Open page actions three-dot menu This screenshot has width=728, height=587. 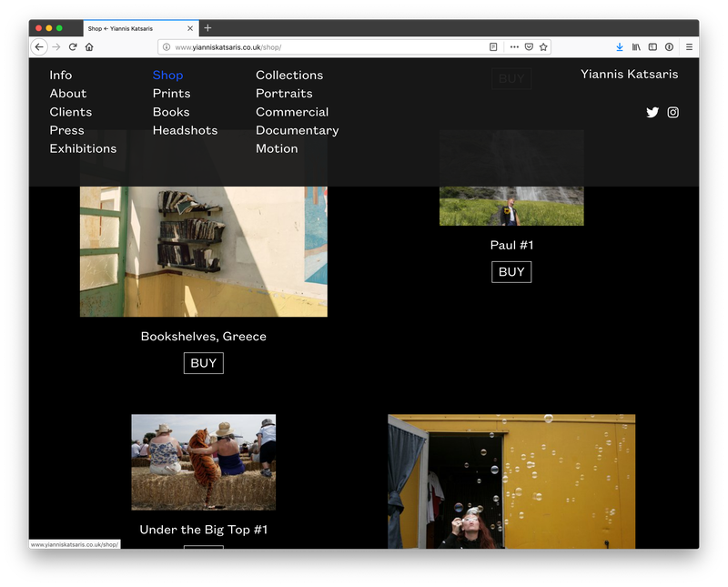pyautogui.click(x=514, y=47)
